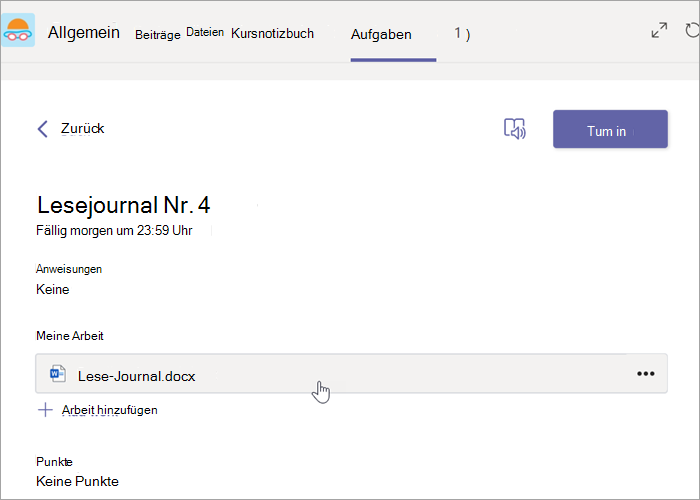
Task: Click Arbeit hinzufügen to add work
Action: coord(109,410)
